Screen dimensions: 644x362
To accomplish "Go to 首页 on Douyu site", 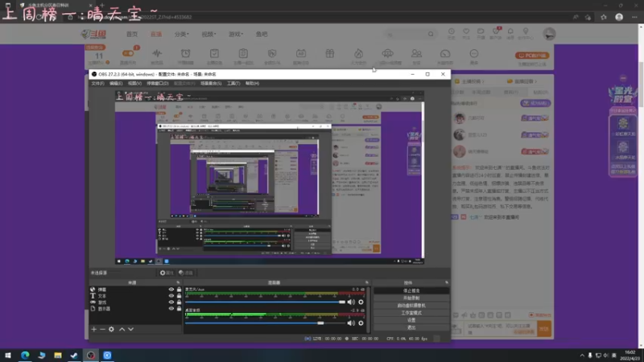I will (132, 34).
